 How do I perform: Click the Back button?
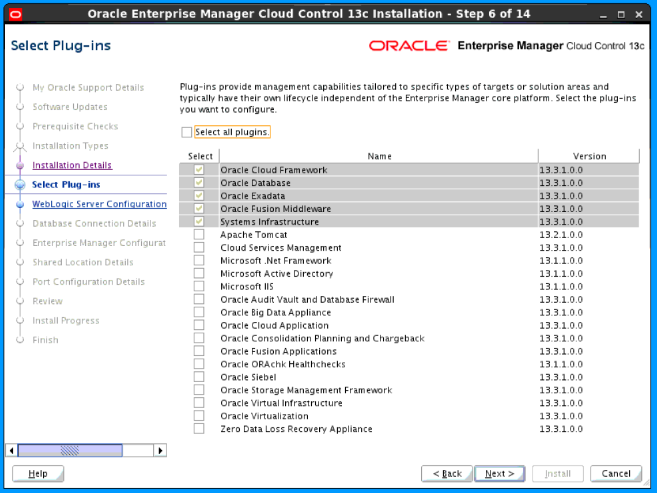pos(447,474)
